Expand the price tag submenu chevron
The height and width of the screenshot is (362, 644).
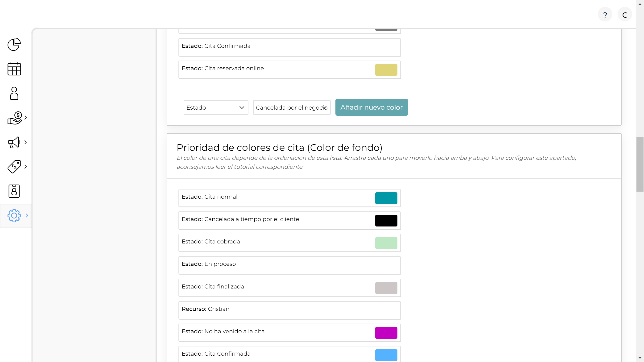pyautogui.click(x=25, y=167)
